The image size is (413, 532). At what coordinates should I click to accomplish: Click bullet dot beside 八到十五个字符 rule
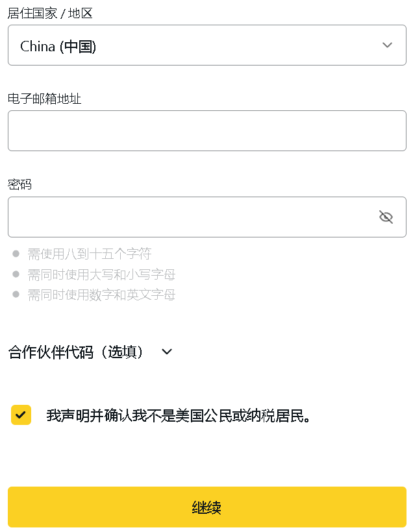[16, 254]
